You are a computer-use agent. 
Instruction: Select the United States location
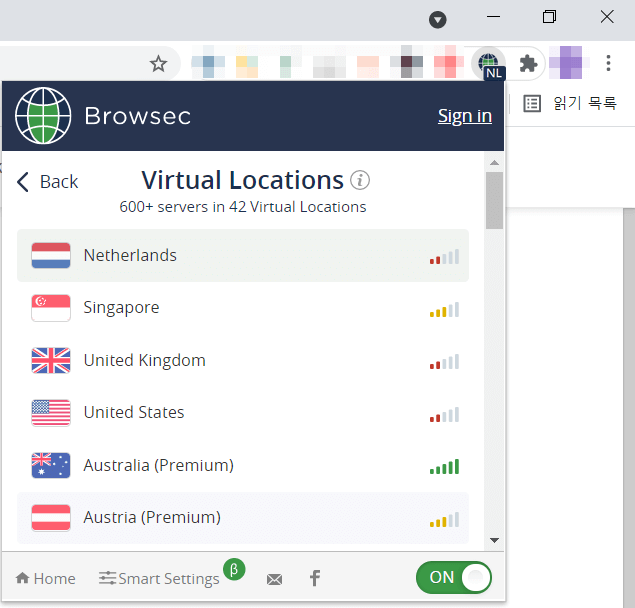(243, 413)
